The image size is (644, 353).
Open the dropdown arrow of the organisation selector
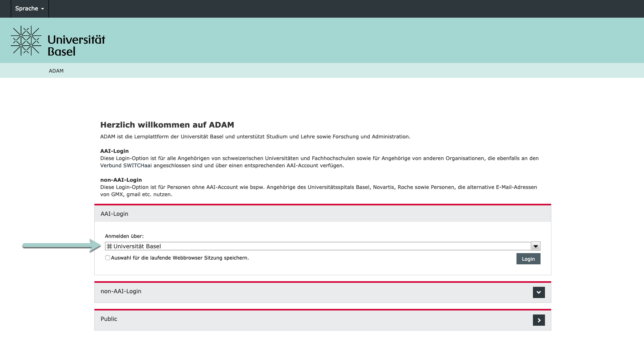click(x=535, y=246)
